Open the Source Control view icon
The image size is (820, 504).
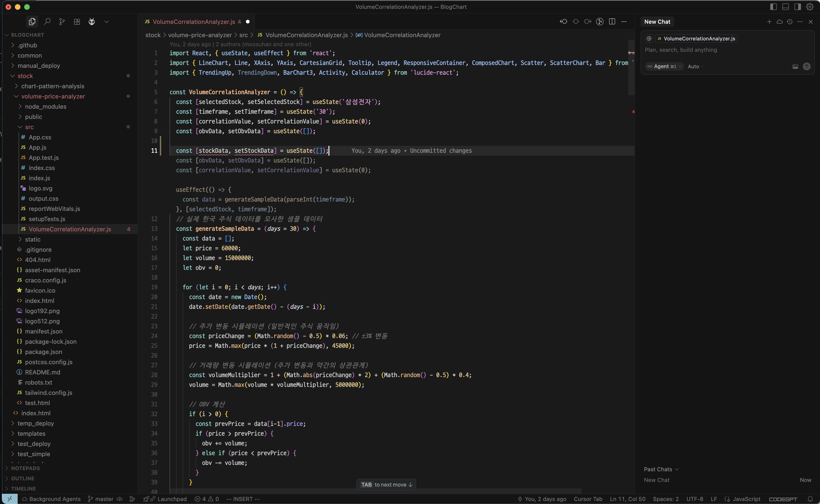[62, 22]
